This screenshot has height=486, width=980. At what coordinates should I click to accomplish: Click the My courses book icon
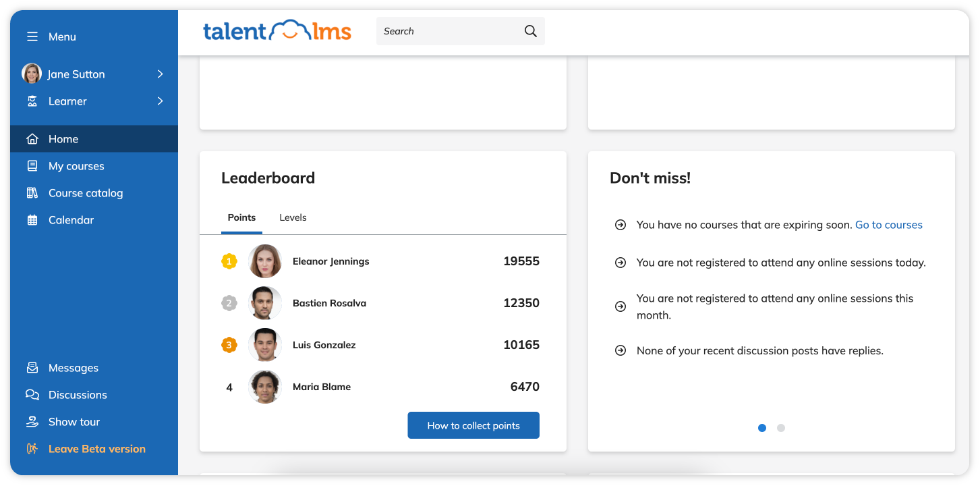[32, 165]
